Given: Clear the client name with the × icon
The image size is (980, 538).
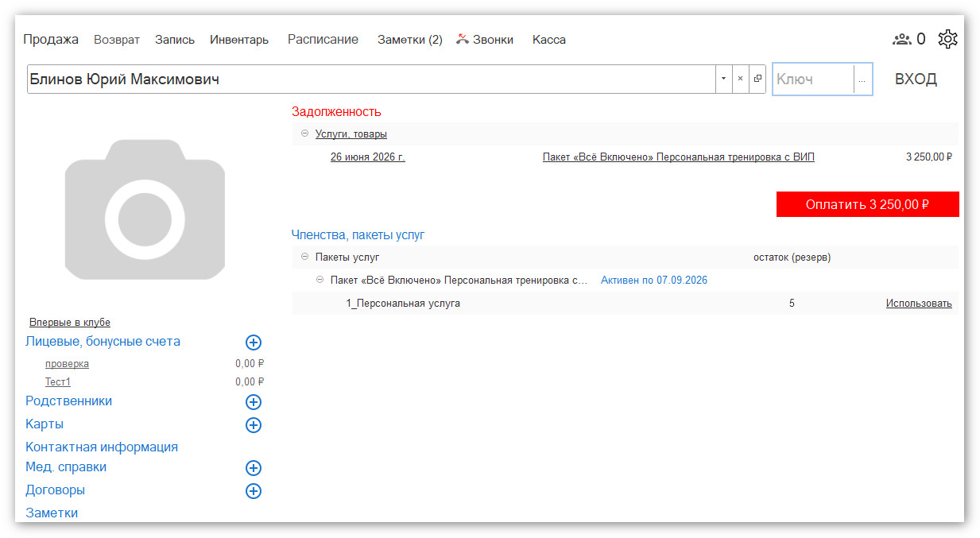Looking at the screenshot, I should point(740,79).
